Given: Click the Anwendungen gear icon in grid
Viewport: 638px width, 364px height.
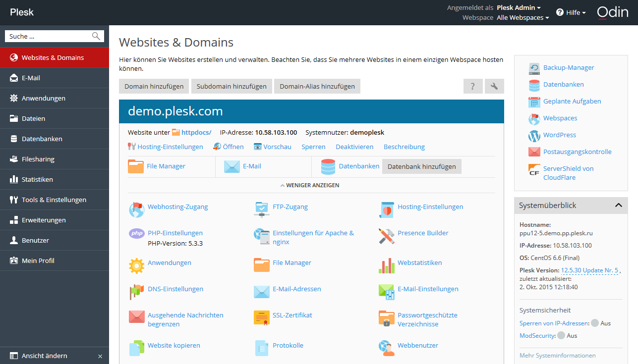Looking at the screenshot, I should [136, 265].
